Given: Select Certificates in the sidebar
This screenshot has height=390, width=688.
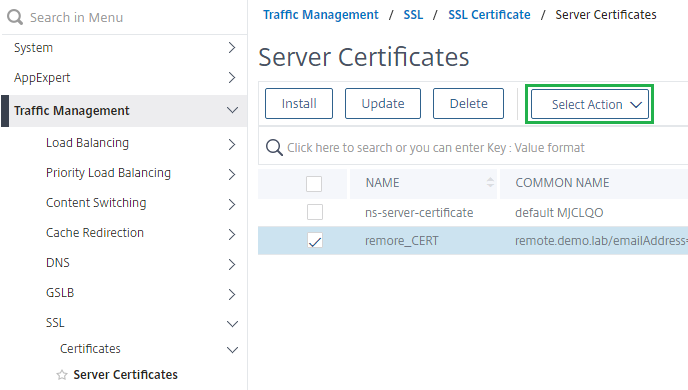Looking at the screenshot, I should (x=90, y=348).
